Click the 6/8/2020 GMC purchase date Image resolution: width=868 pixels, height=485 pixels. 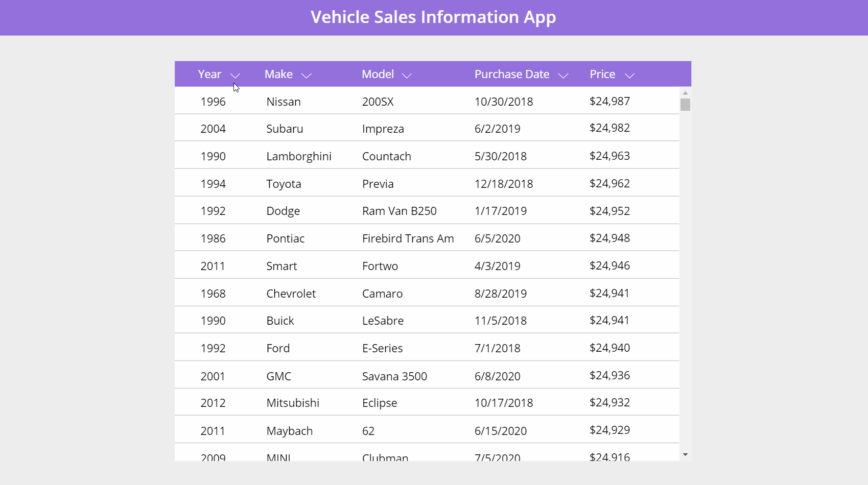click(x=497, y=376)
